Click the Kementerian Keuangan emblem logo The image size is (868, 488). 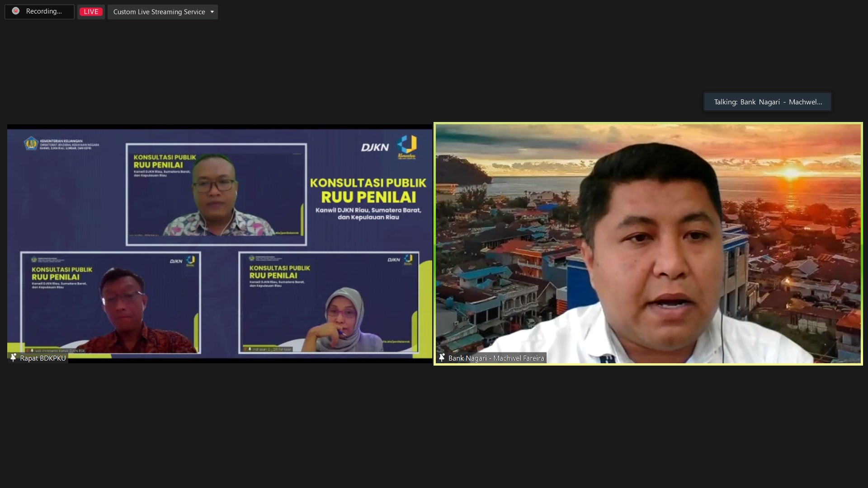(31, 144)
